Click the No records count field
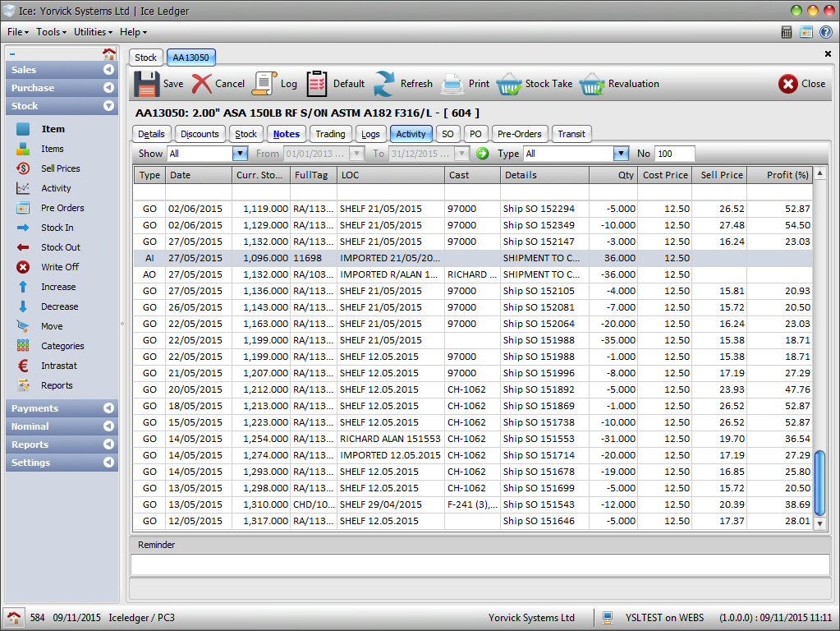This screenshot has height=631, width=840. point(675,154)
